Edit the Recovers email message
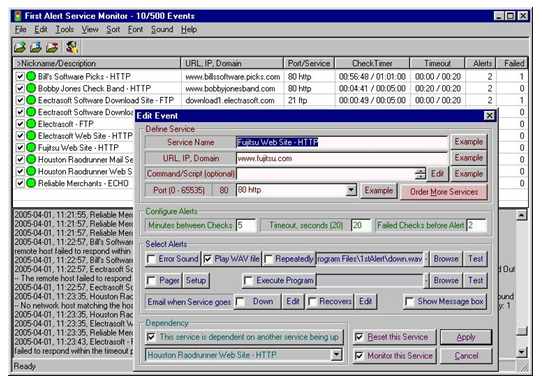This screenshot has height=381, width=542. 365,302
